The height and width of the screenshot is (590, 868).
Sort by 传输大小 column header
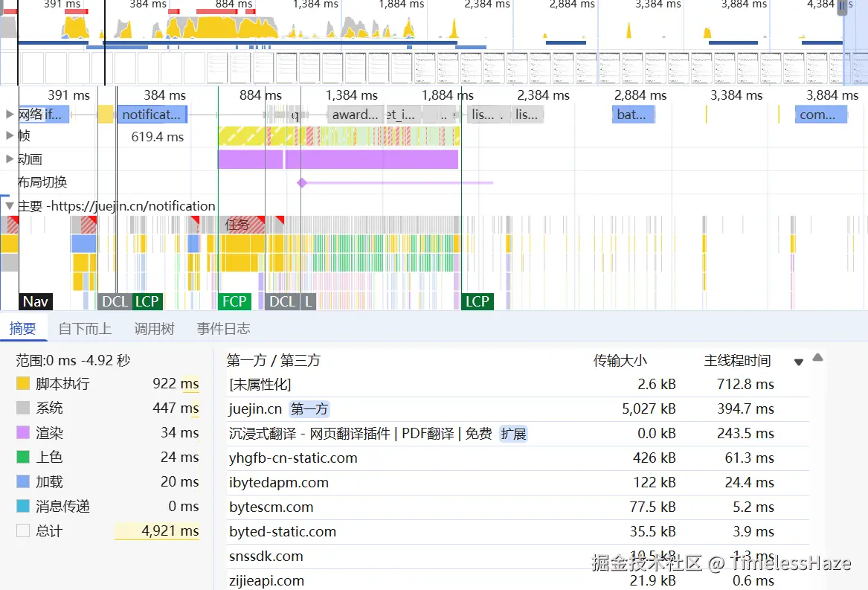pyautogui.click(x=620, y=361)
